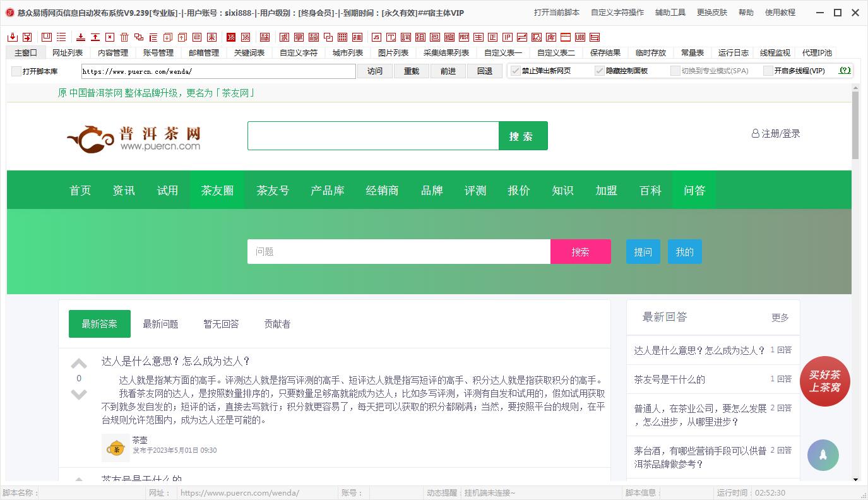Click the trash can delete toolbar icon
This screenshot has width=868, height=500.
(x=124, y=37)
